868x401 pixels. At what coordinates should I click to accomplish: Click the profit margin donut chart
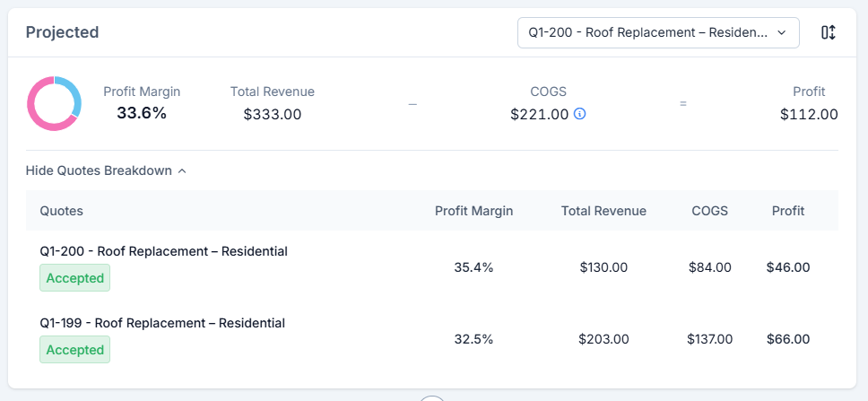click(54, 103)
